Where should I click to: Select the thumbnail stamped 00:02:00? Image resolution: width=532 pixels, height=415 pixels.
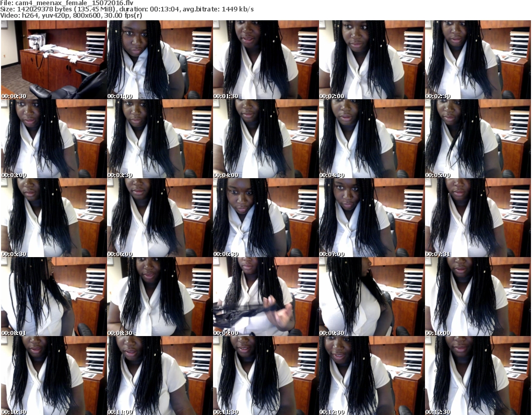[371, 60]
